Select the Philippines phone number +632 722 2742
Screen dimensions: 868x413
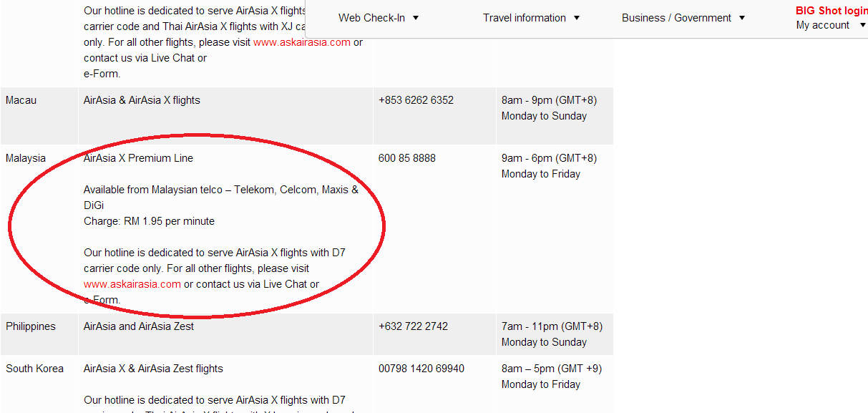[x=413, y=326]
